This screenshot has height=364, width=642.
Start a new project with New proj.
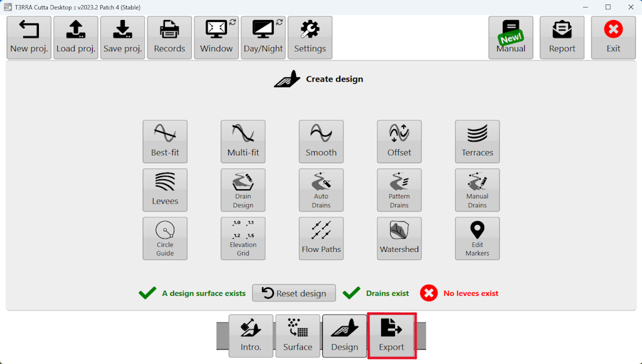coord(29,38)
